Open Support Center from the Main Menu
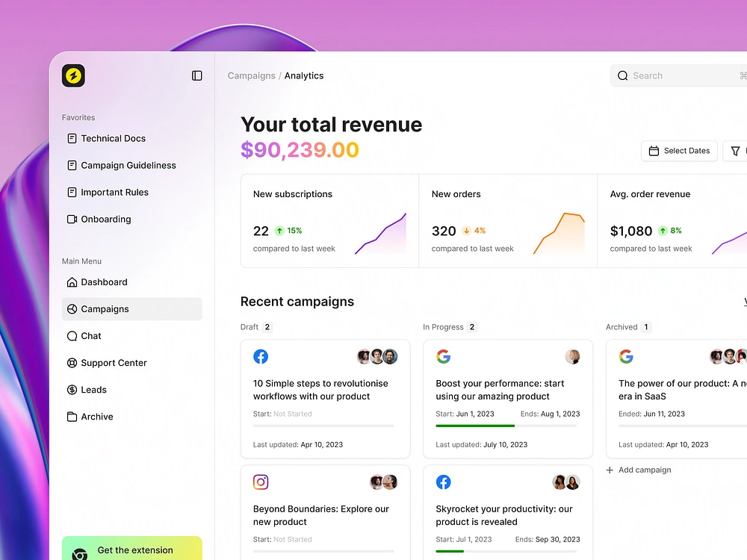Image resolution: width=747 pixels, height=560 pixels. point(132,363)
